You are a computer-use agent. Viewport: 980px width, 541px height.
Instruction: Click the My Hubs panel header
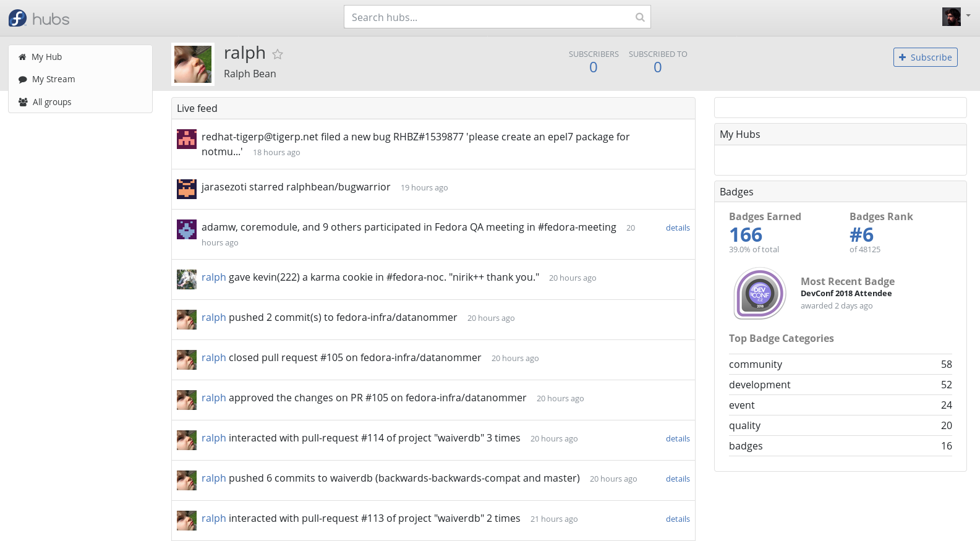coord(840,134)
